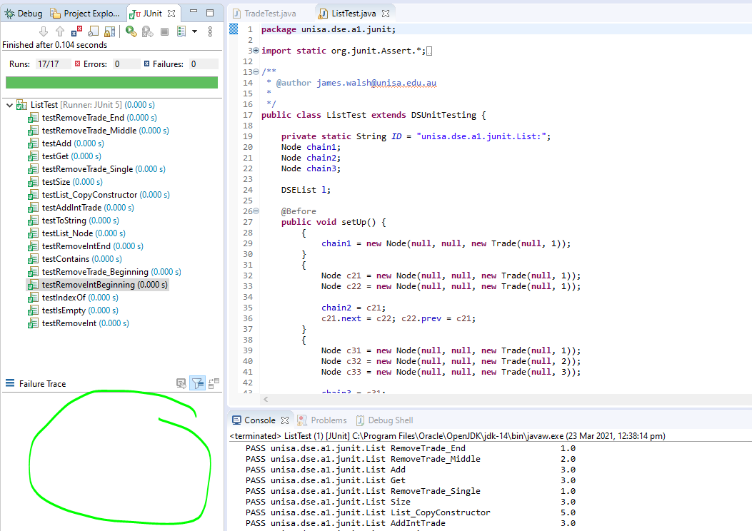Viewport: 753px width, 532px height.
Task: Select testAddIntTrade test result
Action: 81,207
